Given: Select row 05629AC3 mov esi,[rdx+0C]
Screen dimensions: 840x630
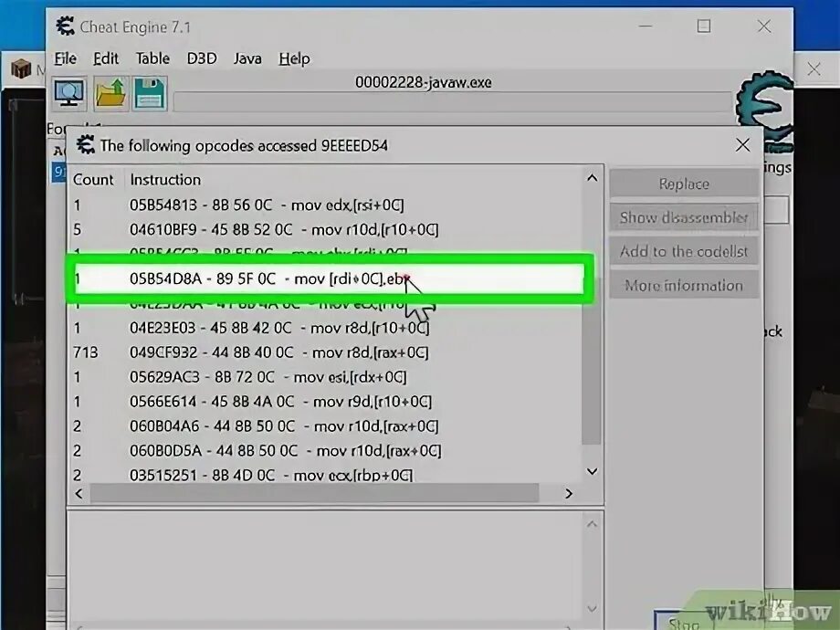Looking at the screenshot, I should (x=326, y=377).
